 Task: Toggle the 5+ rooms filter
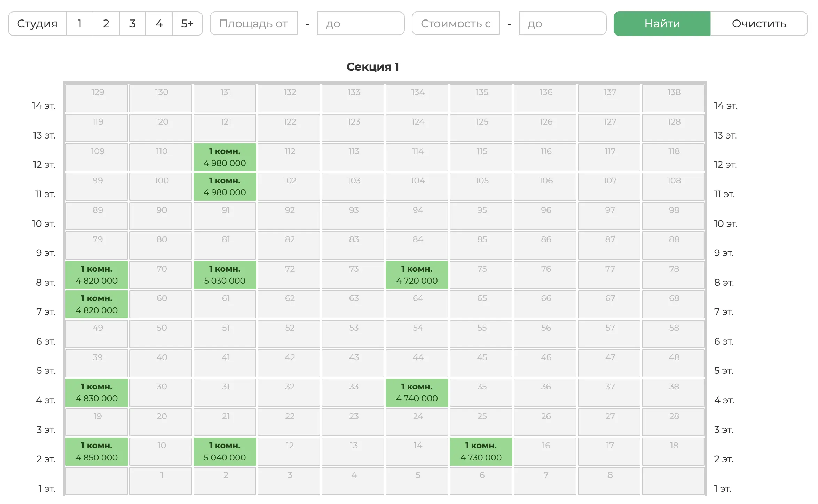click(187, 24)
